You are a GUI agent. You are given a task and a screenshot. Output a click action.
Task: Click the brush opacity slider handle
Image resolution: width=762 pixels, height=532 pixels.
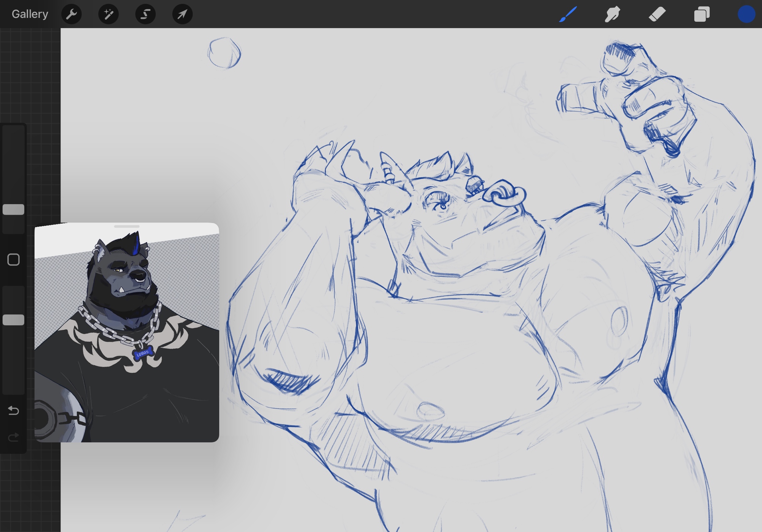click(13, 320)
